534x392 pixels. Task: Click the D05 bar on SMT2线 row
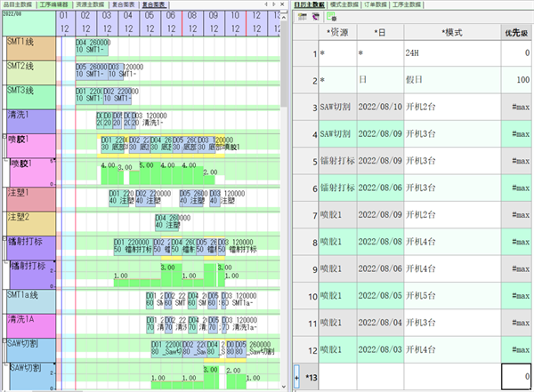click(92, 71)
